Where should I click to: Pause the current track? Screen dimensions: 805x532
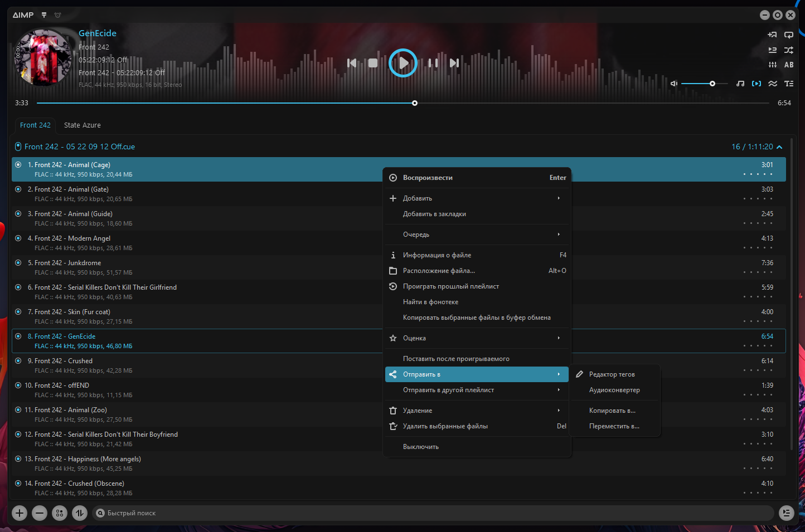[433, 63]
